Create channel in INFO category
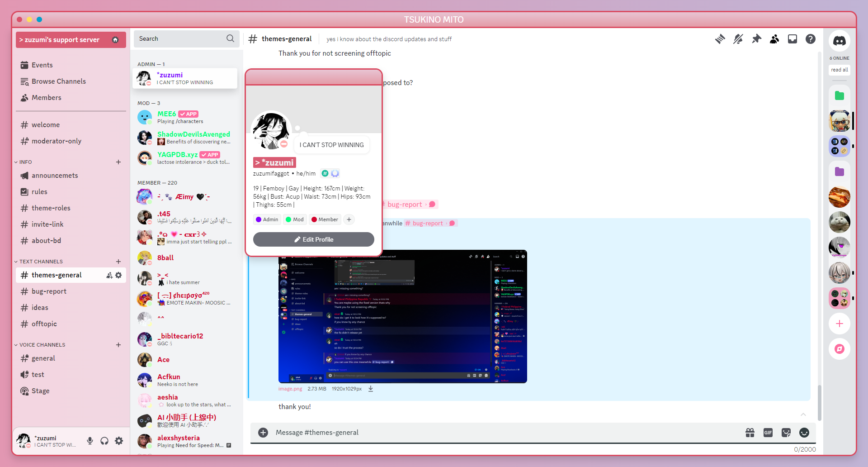This screenshot has height=467, width=868. 118,162
